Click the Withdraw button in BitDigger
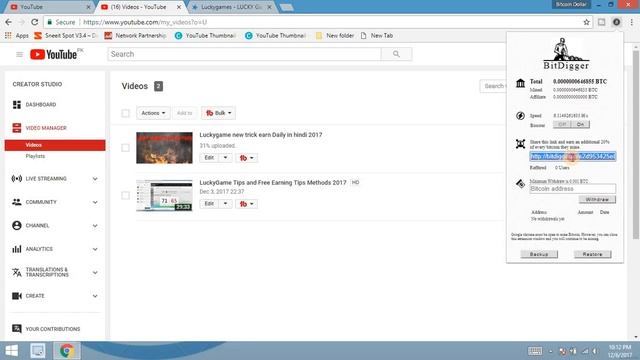This screenshot has height=360, width=640. click(x=597, y=200)
